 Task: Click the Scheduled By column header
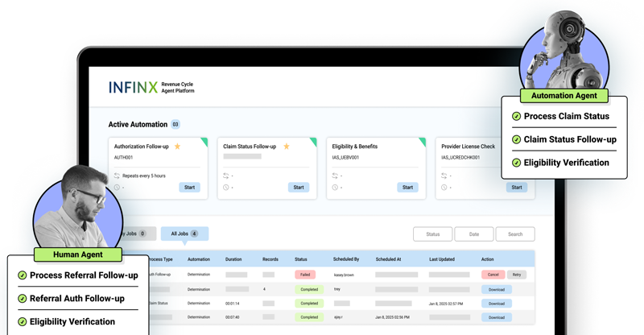pos(346,259)
